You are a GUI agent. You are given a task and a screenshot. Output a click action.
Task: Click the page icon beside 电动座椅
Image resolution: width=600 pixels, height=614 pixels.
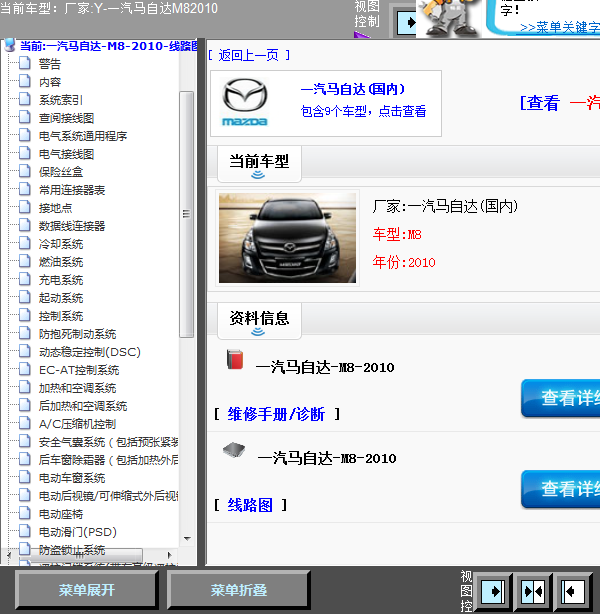click(x=25, y=513)
